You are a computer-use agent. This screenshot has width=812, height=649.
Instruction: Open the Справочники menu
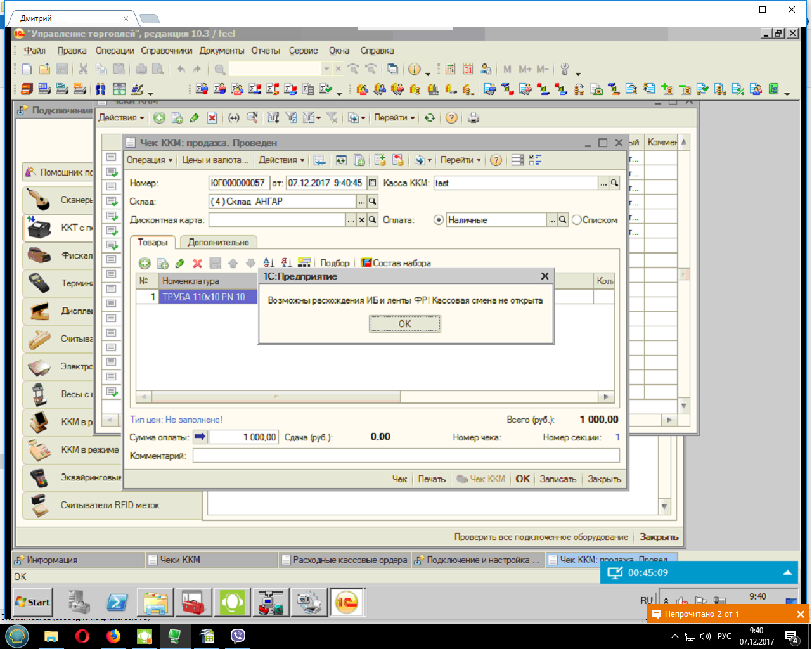[166, 51]
